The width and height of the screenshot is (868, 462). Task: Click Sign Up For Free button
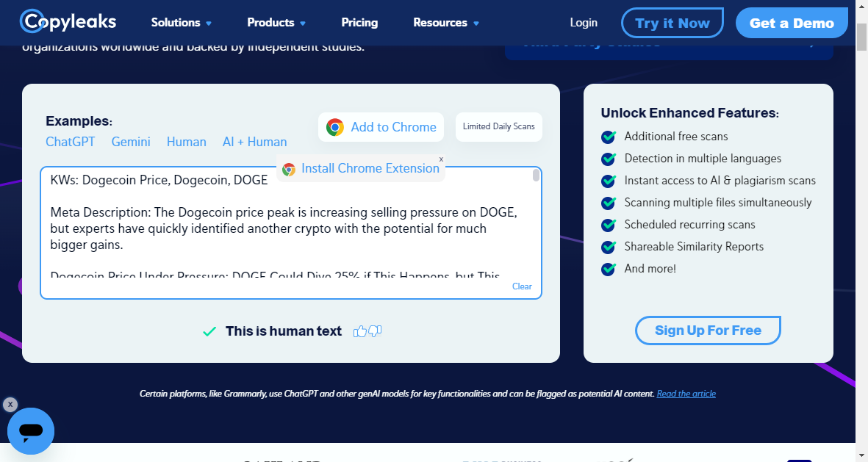[708, 331]
